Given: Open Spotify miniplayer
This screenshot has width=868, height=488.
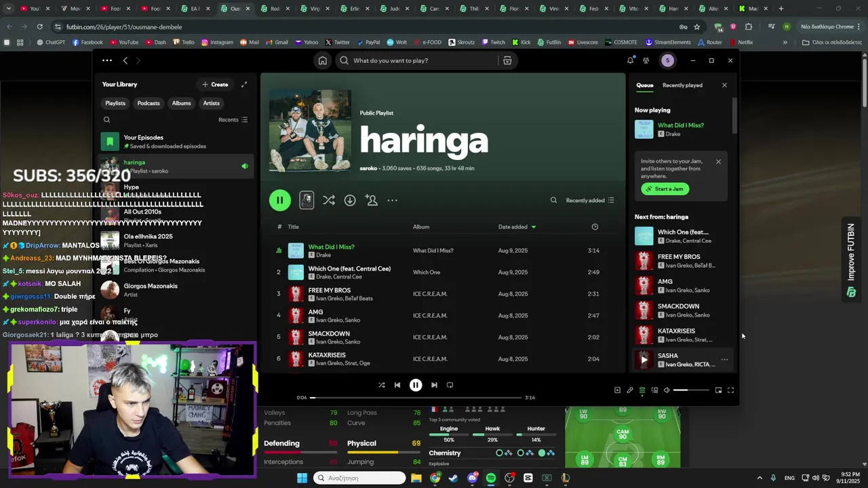Looking at the screenshot, I should tap(718, 390).
